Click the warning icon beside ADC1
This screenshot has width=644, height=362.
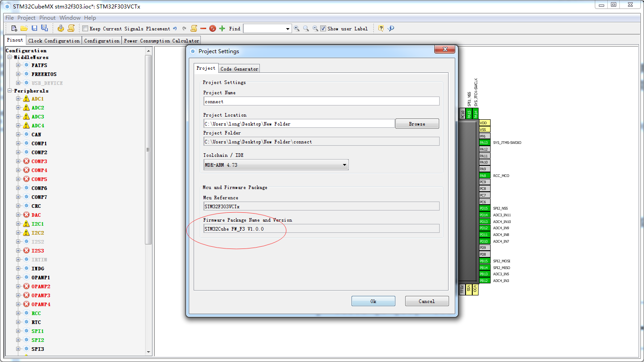pyautogui.click(x=26, y=99)
